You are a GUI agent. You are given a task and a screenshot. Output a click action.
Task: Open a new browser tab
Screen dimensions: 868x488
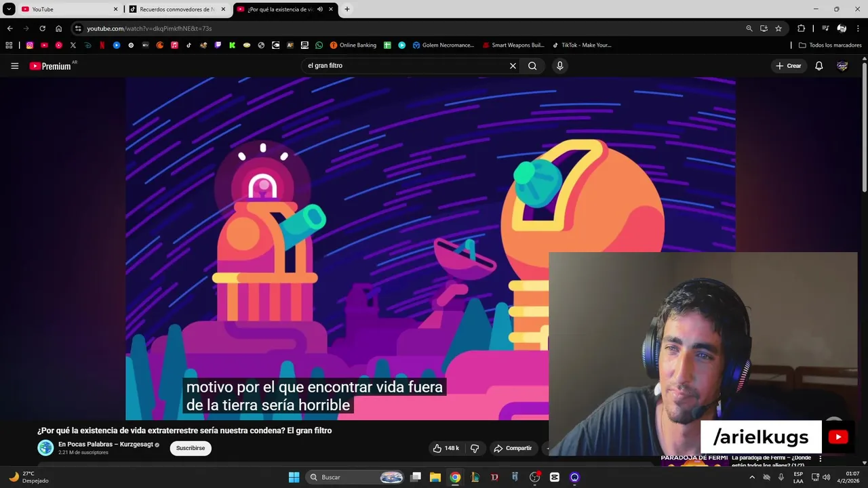(347, 9)
